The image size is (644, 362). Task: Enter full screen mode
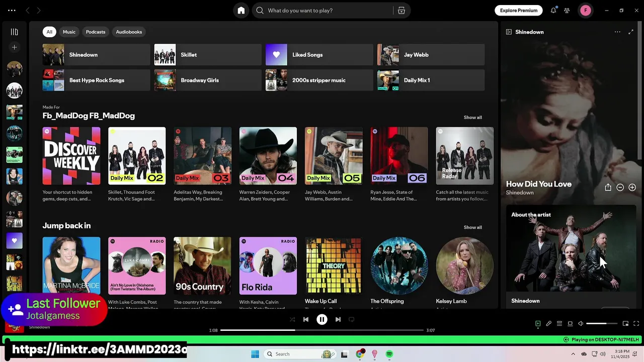(636, 324)
